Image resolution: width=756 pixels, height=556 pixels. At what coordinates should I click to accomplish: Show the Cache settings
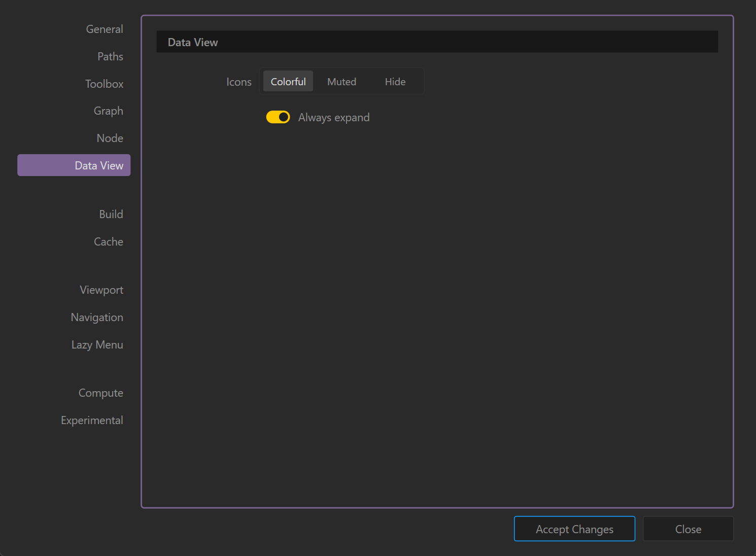[x=108, y=242]
